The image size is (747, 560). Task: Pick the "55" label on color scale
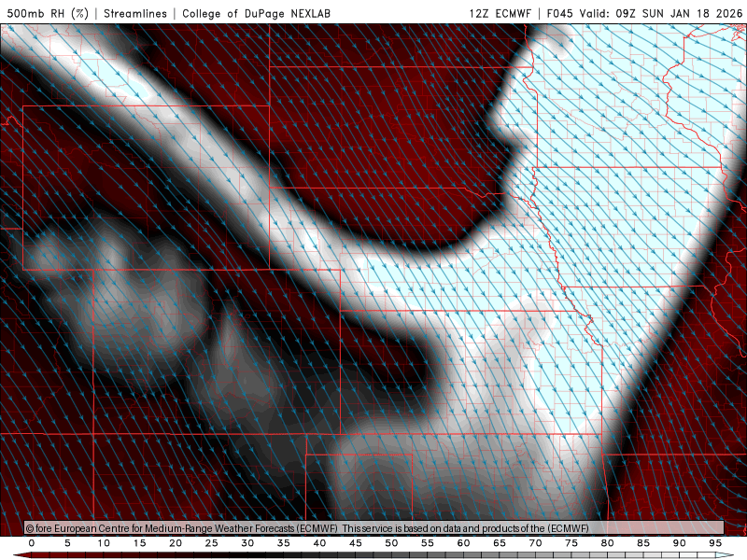[x=428, y=543]
